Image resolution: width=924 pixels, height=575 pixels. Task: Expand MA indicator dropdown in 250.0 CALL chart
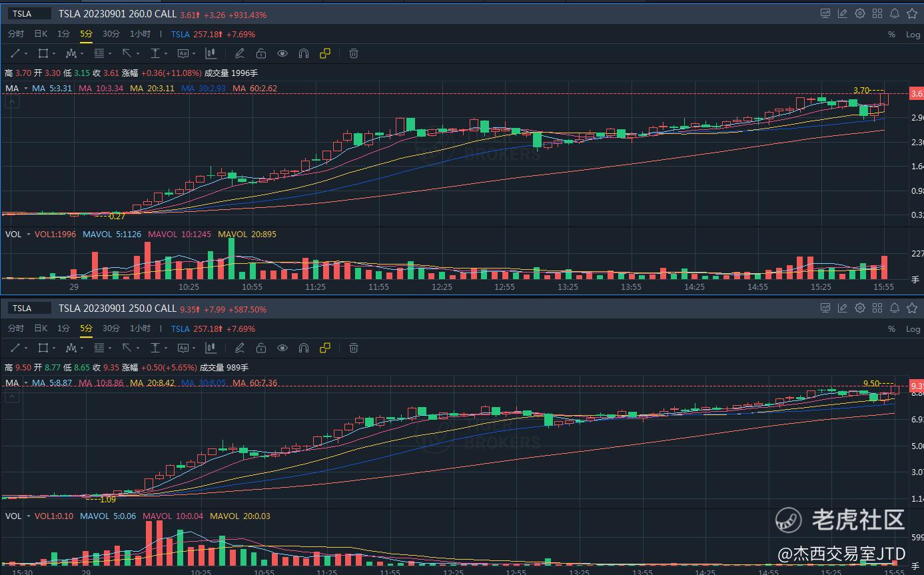pyautogui.click(x=26, y=383)
